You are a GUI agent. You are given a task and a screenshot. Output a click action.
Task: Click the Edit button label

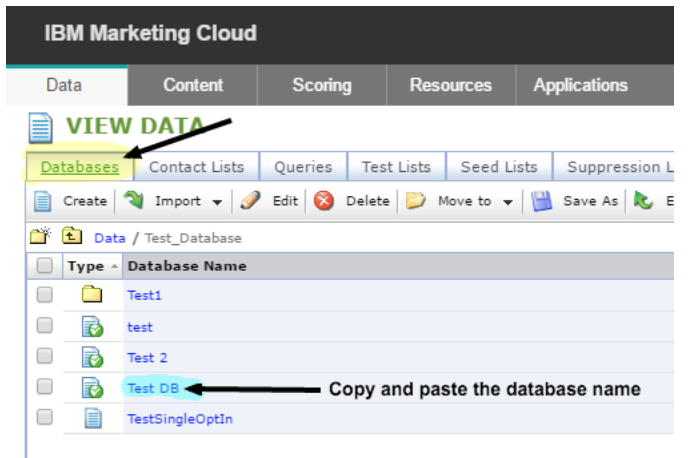(285, 201)
